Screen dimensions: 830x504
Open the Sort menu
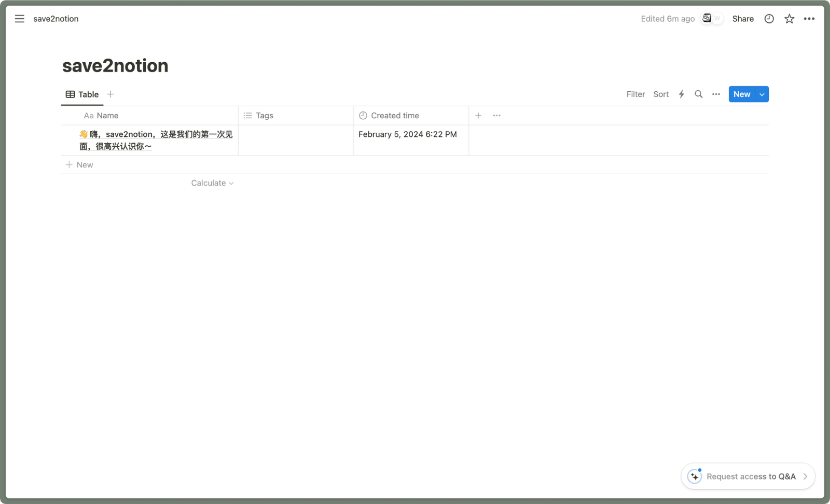click(661, 94)
